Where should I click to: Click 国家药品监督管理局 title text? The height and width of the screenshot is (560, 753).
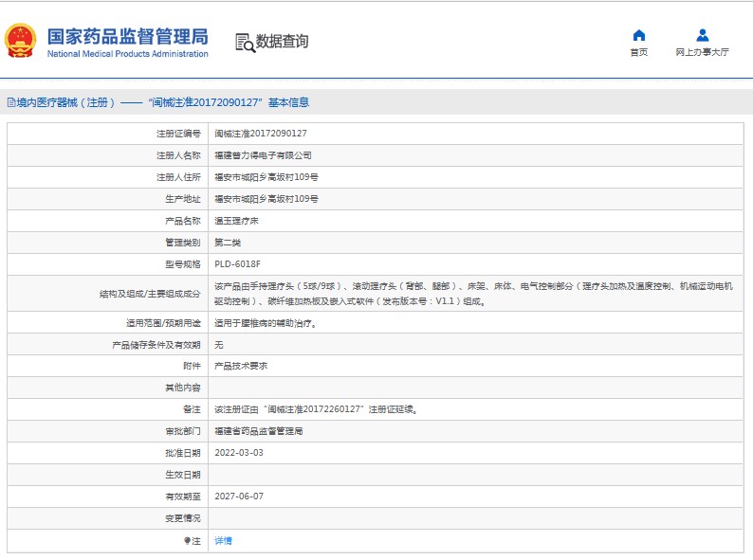tap(127, 37)
